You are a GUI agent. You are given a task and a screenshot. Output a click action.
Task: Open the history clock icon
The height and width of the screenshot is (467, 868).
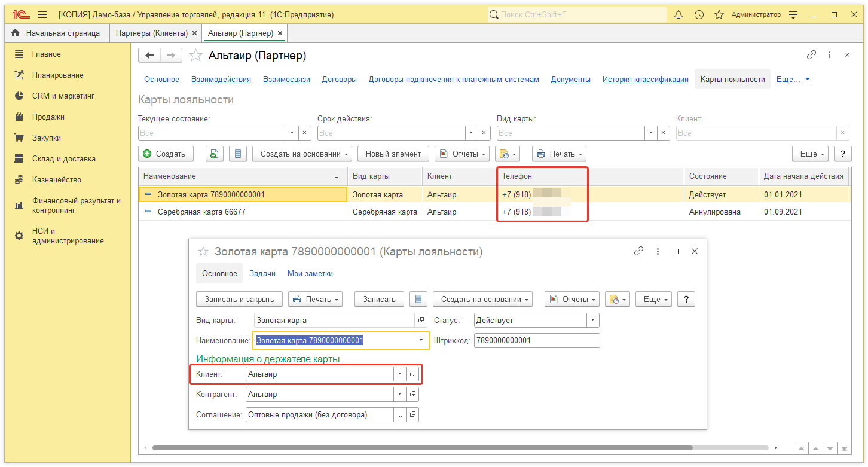pyautogui.click(x=699, y=15)
